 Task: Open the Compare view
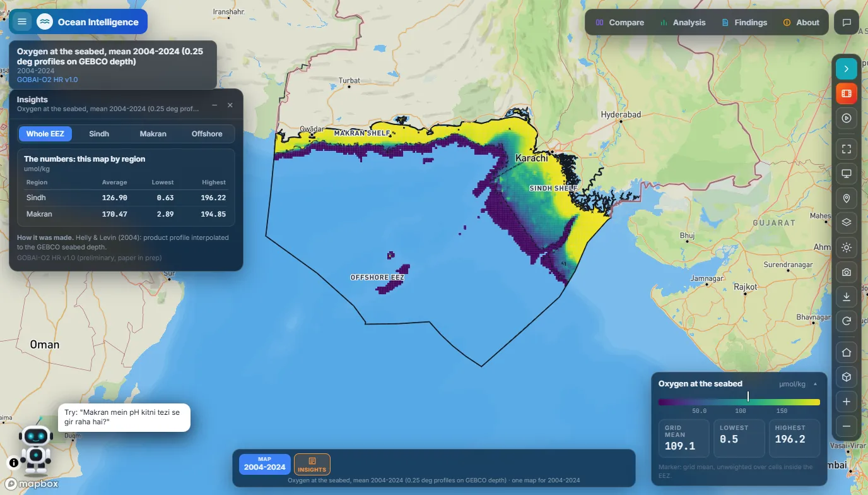click(620, 22)
